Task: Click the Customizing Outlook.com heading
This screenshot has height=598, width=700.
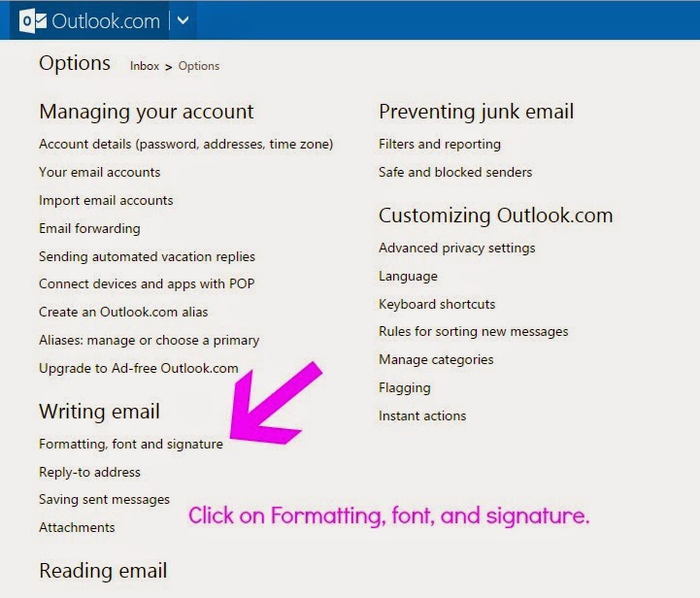Action: tap(495, 216)
